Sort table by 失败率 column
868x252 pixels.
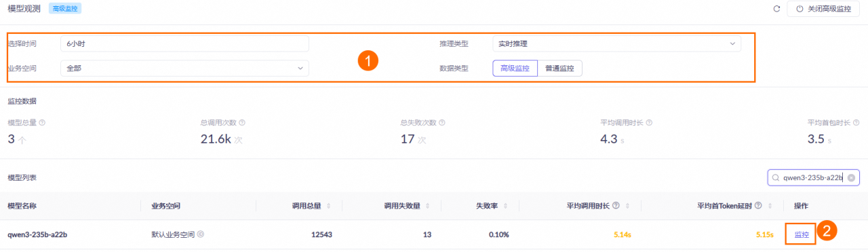tap(505, 206)
